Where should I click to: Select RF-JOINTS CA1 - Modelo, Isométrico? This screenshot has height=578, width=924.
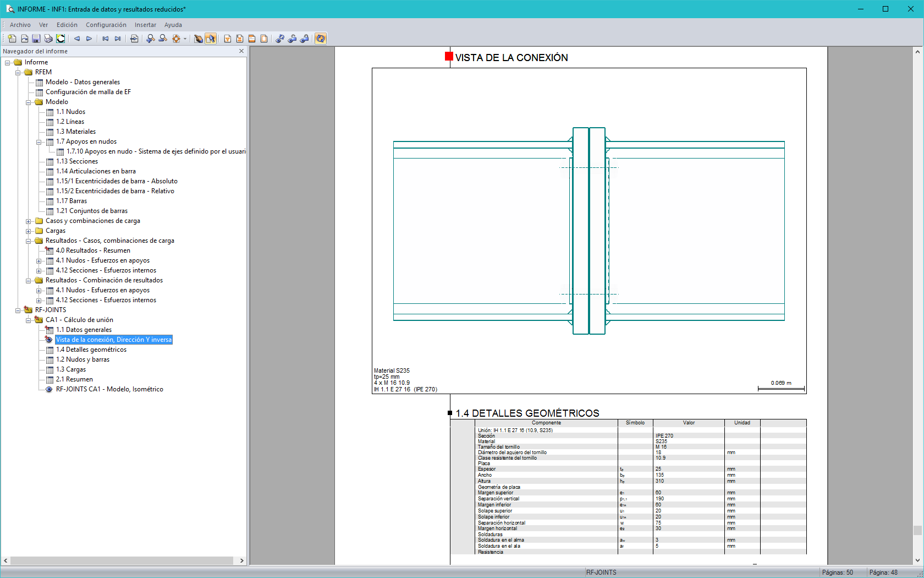click(109, 389)
